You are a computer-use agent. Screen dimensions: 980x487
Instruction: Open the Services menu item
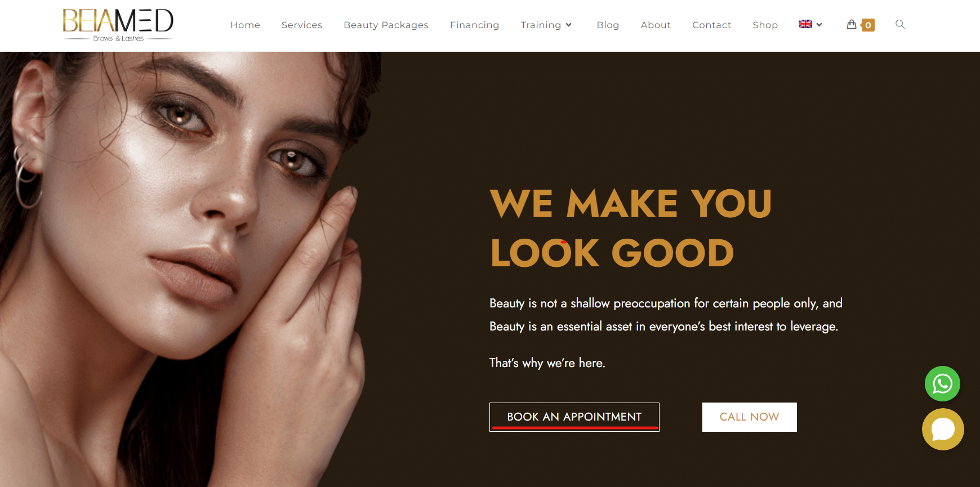click(302, 25)
